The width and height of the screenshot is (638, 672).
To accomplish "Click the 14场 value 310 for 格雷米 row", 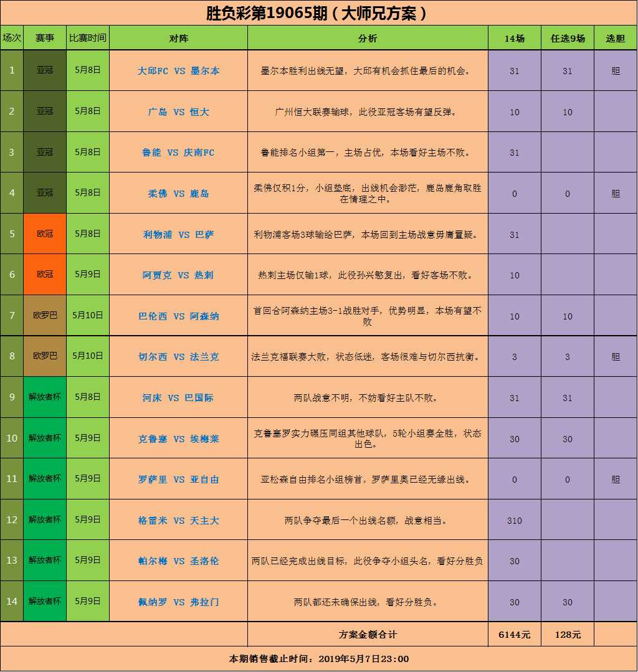I will coord(515,521).
